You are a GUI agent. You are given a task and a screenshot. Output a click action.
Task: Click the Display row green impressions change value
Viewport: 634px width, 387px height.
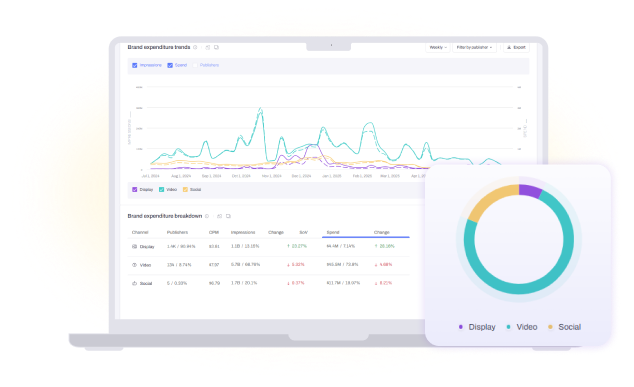pos(297,246)
